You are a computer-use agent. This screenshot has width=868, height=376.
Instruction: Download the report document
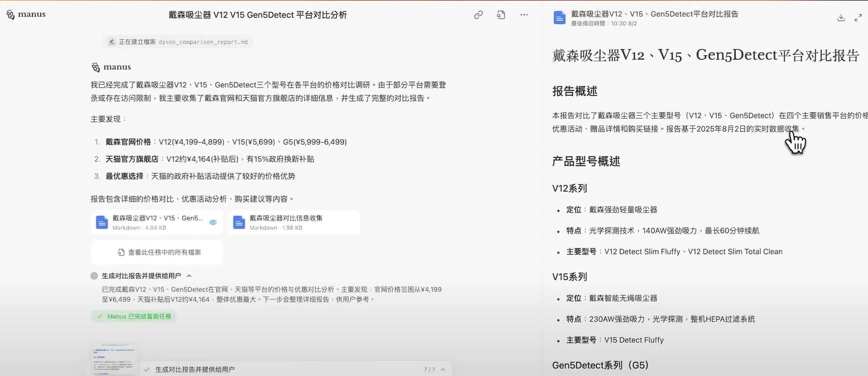pyautogui.click(x=841, y=18)
